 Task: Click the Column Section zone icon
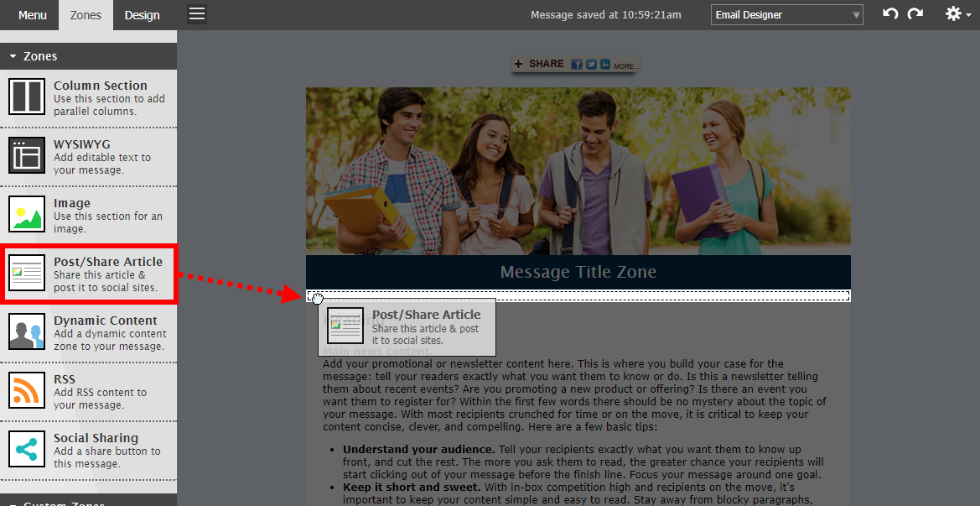tap(27, 97)
